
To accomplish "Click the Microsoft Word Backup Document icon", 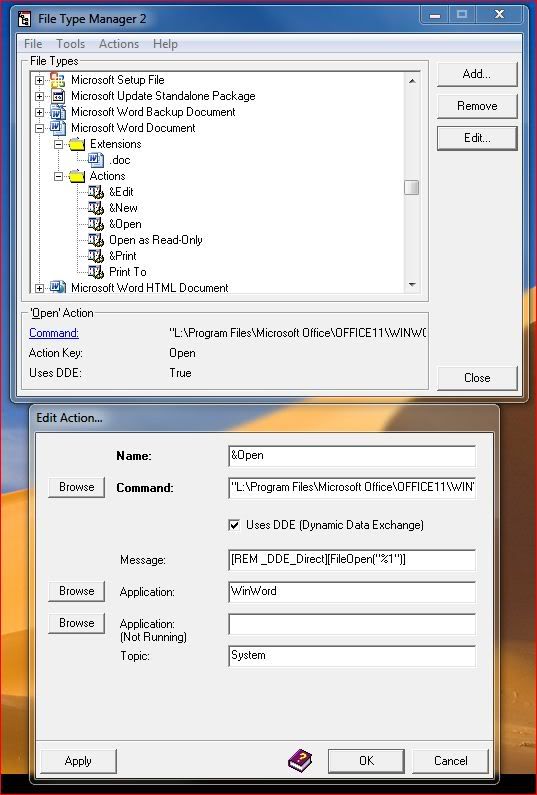I will point(58,112).
